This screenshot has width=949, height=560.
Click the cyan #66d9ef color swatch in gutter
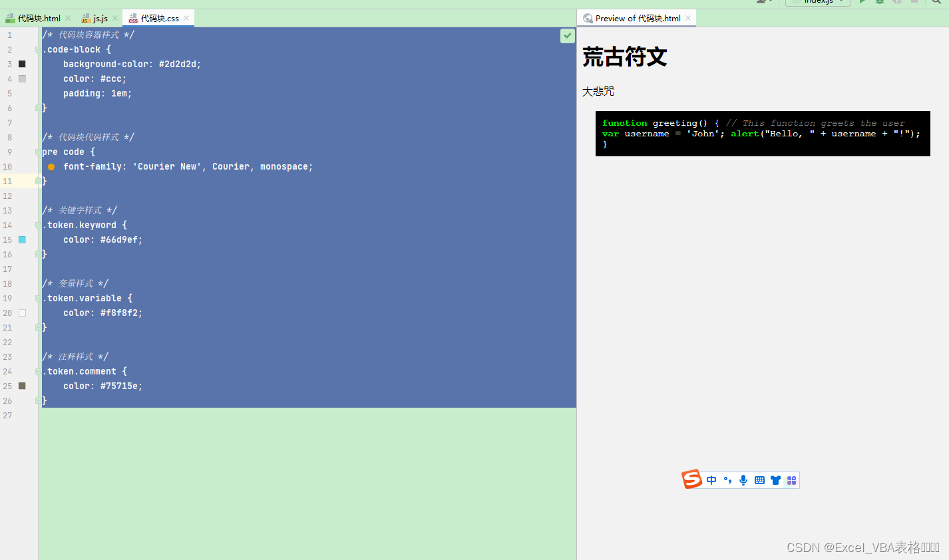(x=22, y=239)
